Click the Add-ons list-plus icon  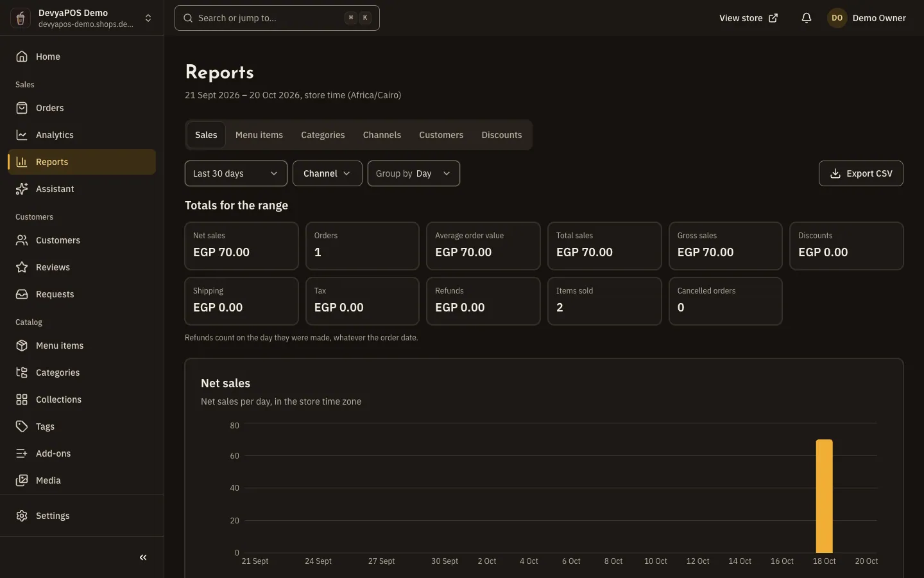[22, 453]
